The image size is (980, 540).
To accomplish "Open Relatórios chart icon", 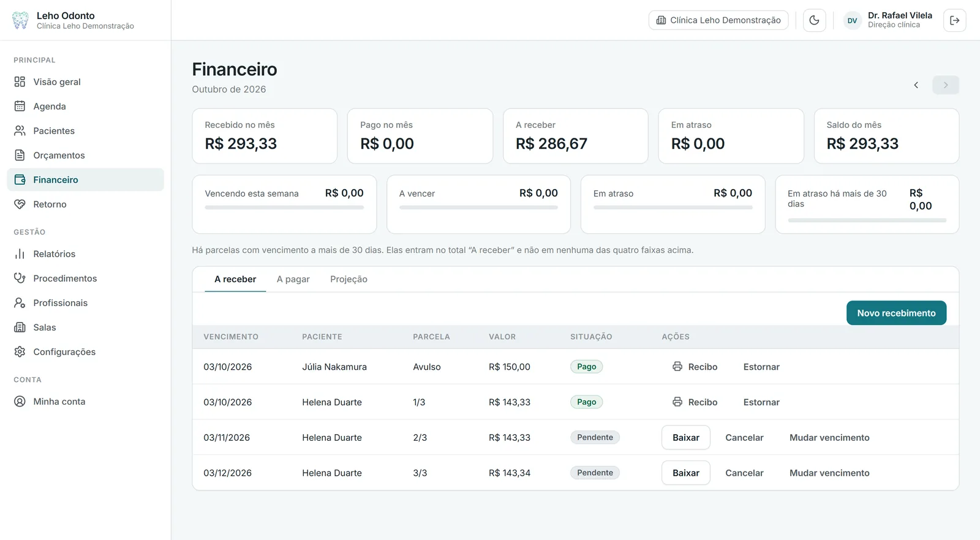I will (20, 253).
